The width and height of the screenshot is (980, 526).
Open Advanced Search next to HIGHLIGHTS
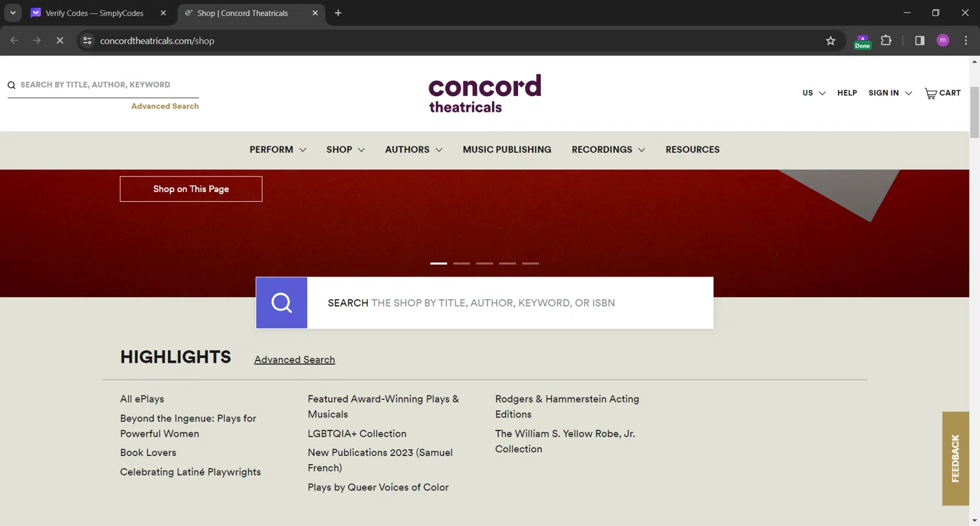[295, 360]
